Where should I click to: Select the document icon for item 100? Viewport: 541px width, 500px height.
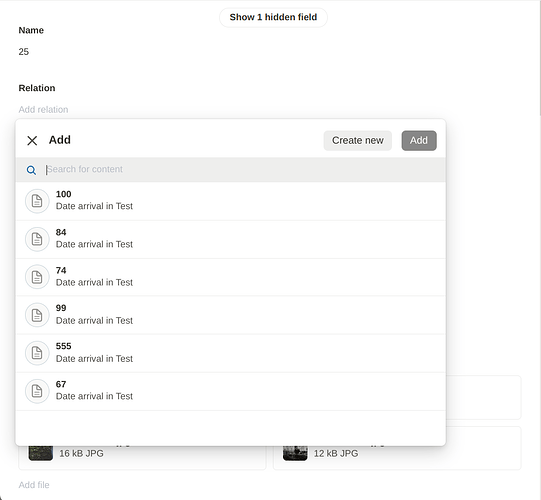click(x=37, y=201)
